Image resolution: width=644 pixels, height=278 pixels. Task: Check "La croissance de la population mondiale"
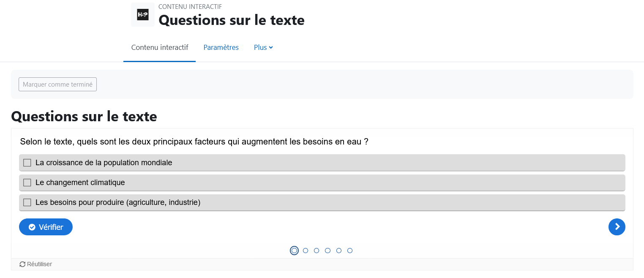pyautogui.click(x=322, y=163)
